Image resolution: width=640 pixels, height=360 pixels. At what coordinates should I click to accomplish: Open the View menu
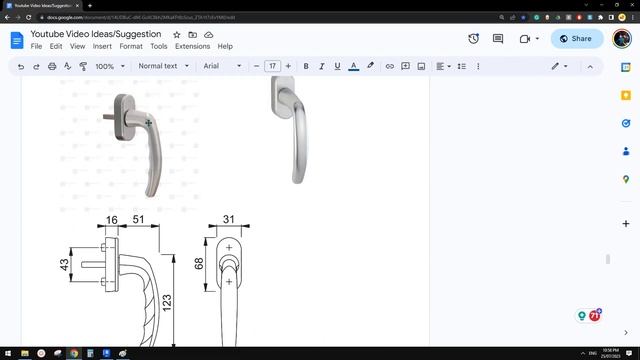78,47
